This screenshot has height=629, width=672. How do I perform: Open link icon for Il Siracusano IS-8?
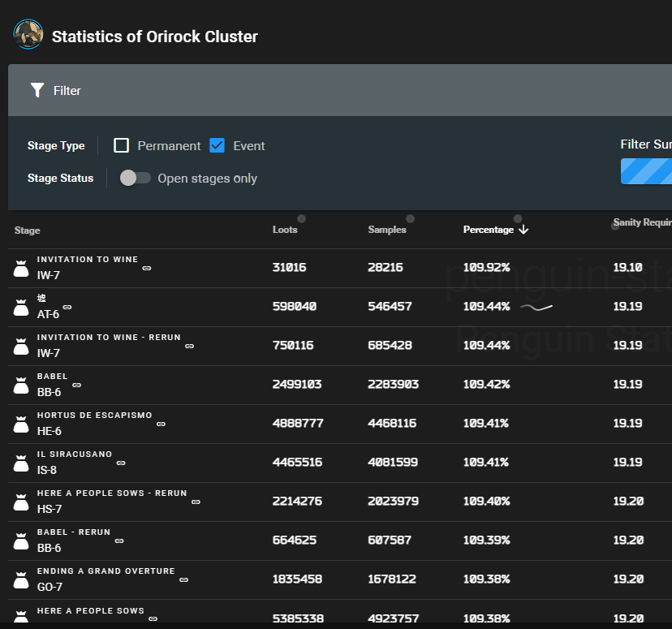tap(121, 463)
